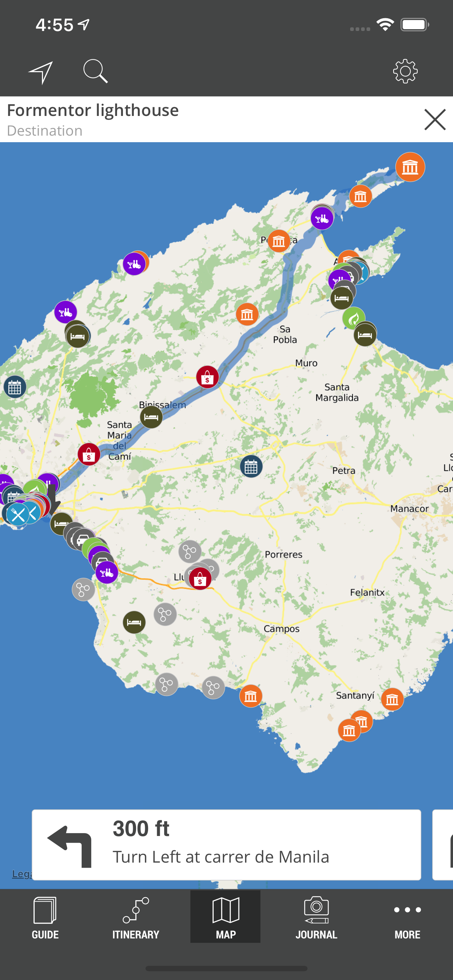Tap the Campos town label

282,629
